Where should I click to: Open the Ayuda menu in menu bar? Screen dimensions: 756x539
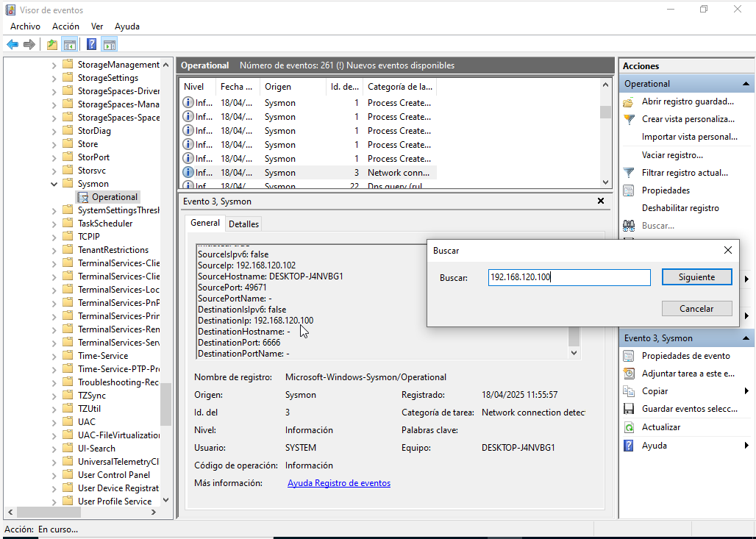point(127,26)
